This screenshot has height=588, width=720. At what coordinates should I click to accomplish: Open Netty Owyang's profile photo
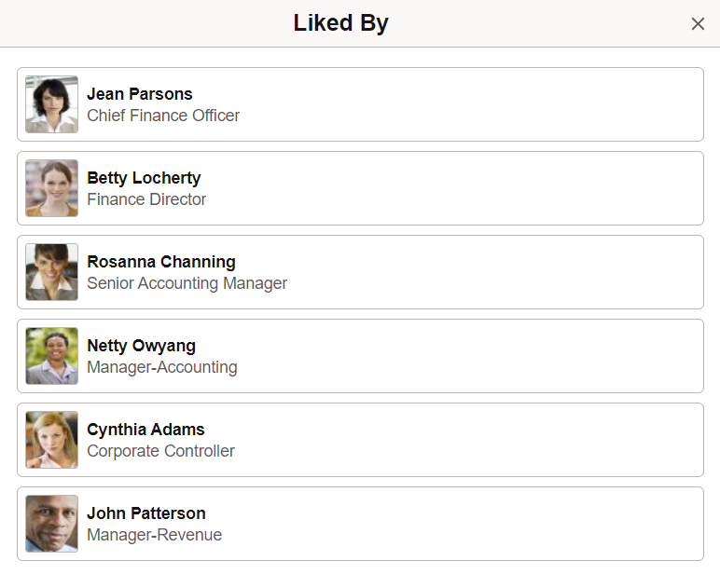pos(52,356)
